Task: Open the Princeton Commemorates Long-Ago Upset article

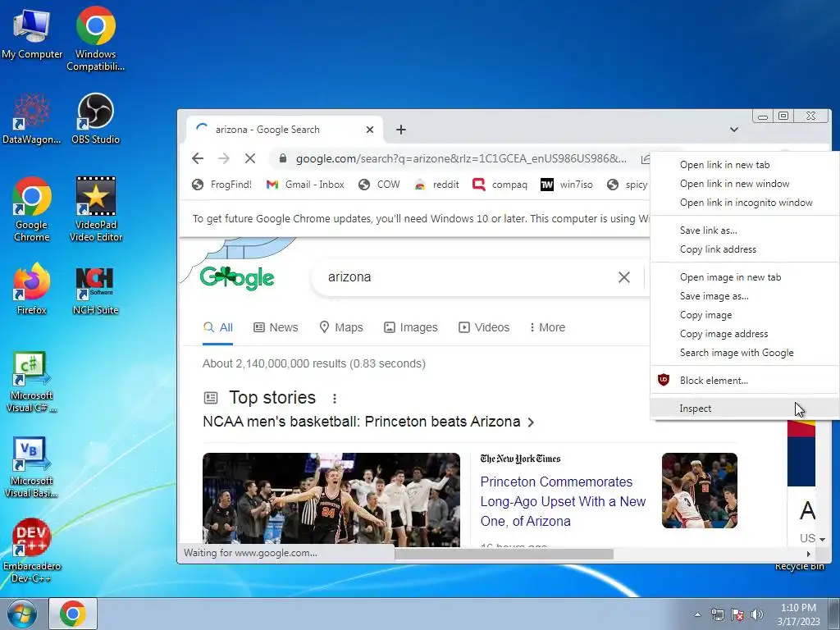Action: coord(563,501)
